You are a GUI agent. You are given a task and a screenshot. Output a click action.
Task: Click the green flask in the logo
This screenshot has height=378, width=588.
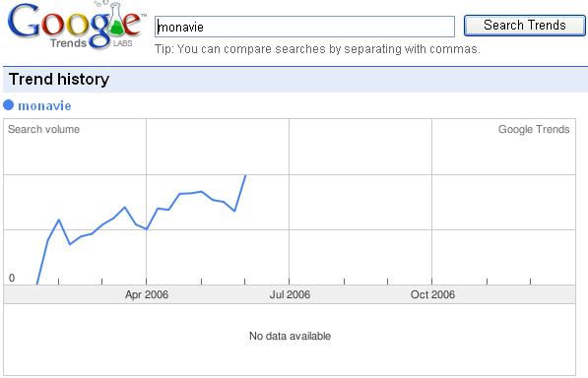tap(116, 20)
